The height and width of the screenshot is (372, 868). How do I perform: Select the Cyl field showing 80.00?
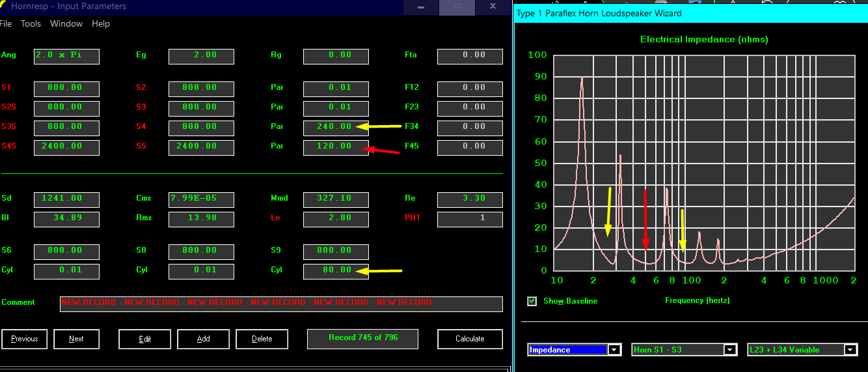pyautogui.click(x=336, y=271)
